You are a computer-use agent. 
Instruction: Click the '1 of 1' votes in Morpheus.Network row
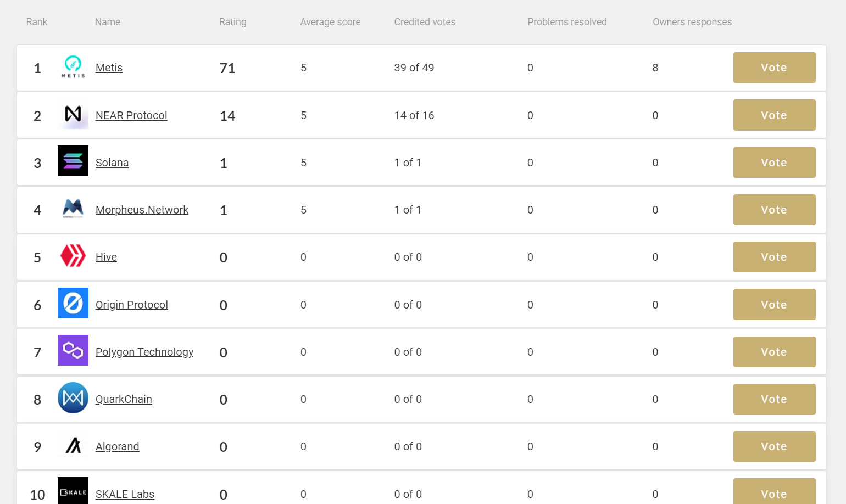408,210
